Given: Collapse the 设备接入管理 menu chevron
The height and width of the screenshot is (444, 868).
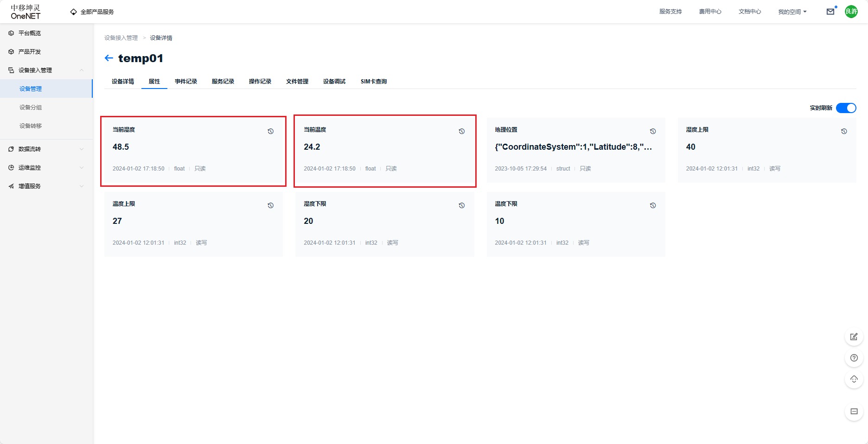Looking at the screenshot, I should (x=82, y=70).
